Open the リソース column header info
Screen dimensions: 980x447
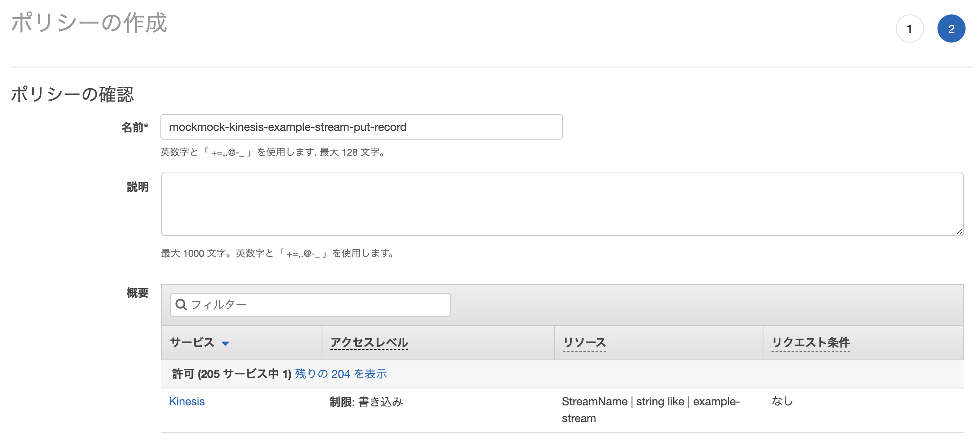pyautogui.click(x=585, y=343)
